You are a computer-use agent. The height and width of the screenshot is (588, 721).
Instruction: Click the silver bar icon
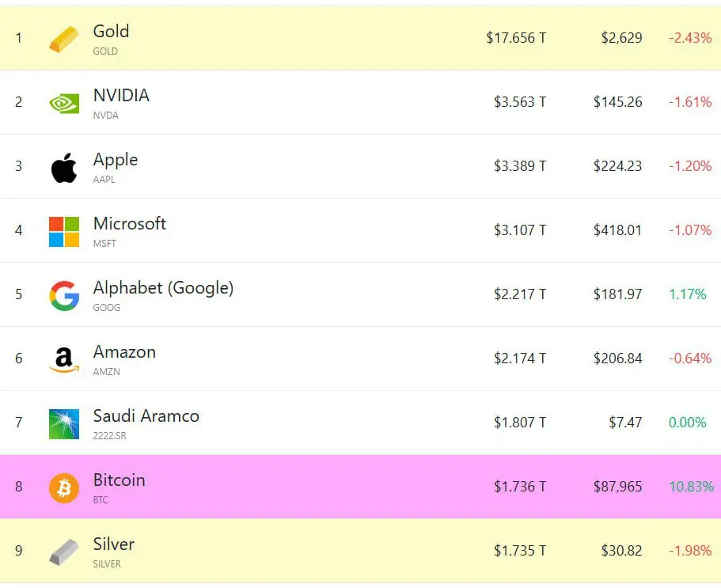pos(64,552)
